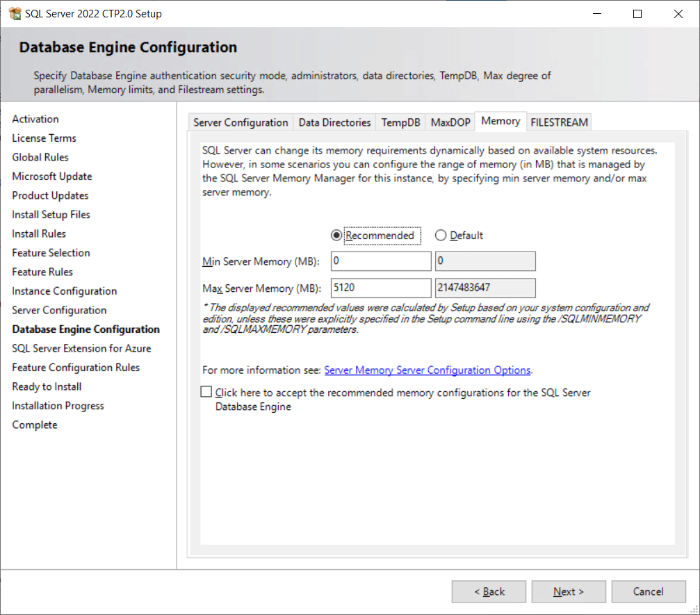Check the accept recommended memory configurations box
Viewport: 700px width, 615px height.
(x=206, y=392)
